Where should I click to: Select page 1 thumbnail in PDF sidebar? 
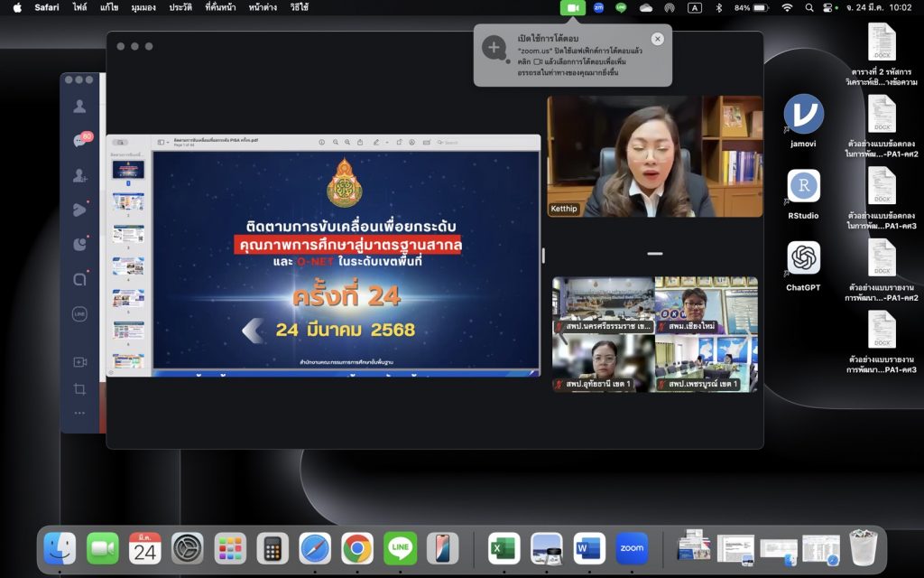click(128, 169)
